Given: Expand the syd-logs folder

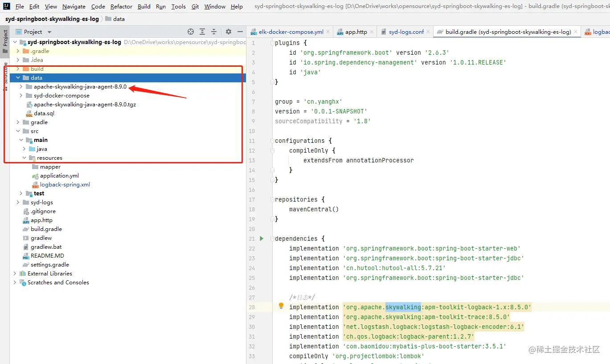Looking at the screenshot, I should point(18,202).
